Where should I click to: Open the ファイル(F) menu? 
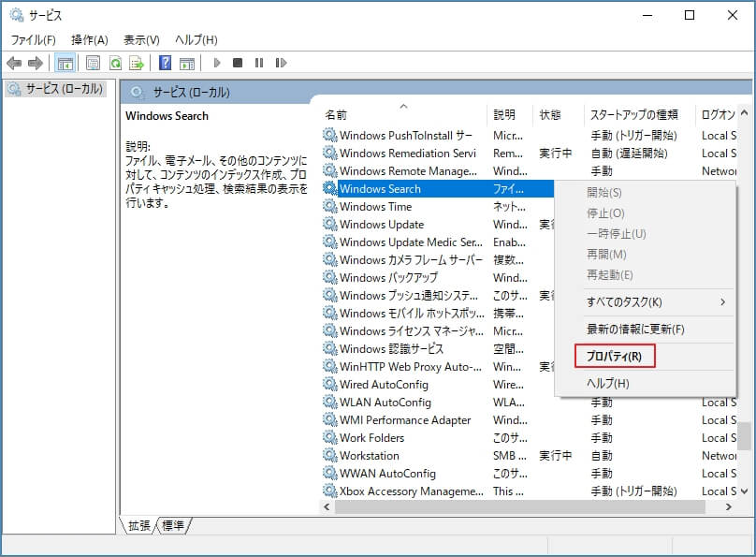click(34, 39)
